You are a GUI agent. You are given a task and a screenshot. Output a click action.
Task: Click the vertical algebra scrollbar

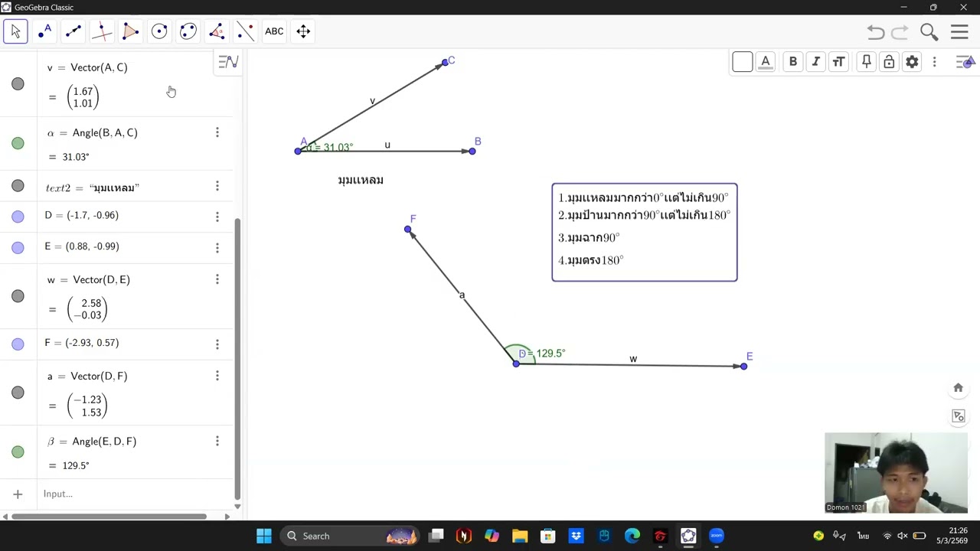click(x=237, y=358)
